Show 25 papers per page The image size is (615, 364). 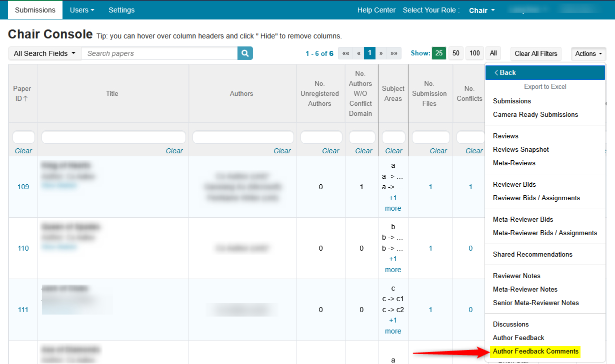tap(439, 53)
